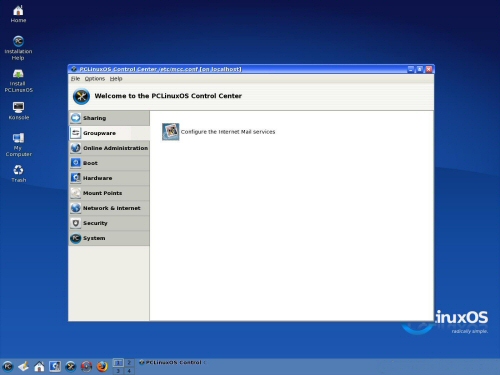Switch to virtual desktop 3

click(x=118, y=371)
